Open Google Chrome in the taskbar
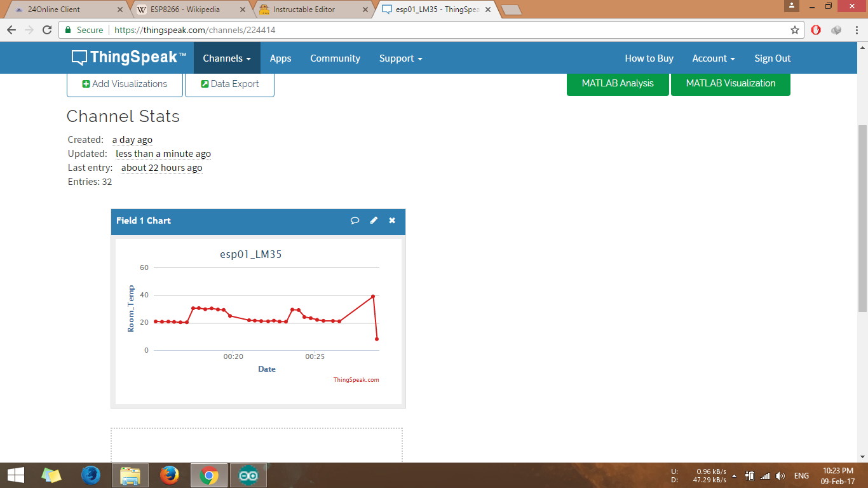Image resolution: width=868 pixels, height=488 pixels. point(208,475)
